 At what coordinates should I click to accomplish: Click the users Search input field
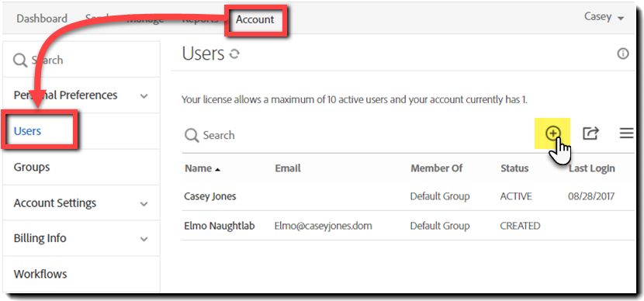(358, 135)
